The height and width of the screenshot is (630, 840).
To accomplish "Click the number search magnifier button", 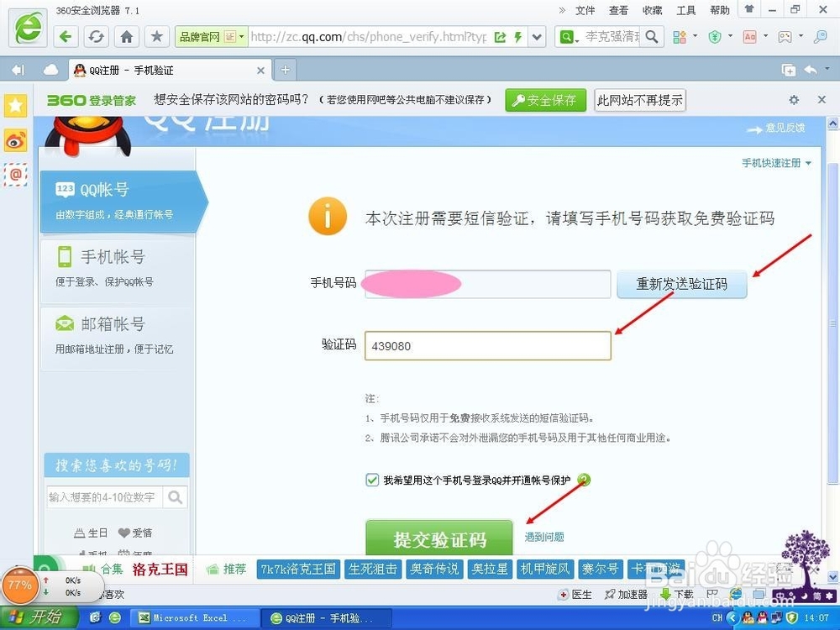I will click(175, 497).
